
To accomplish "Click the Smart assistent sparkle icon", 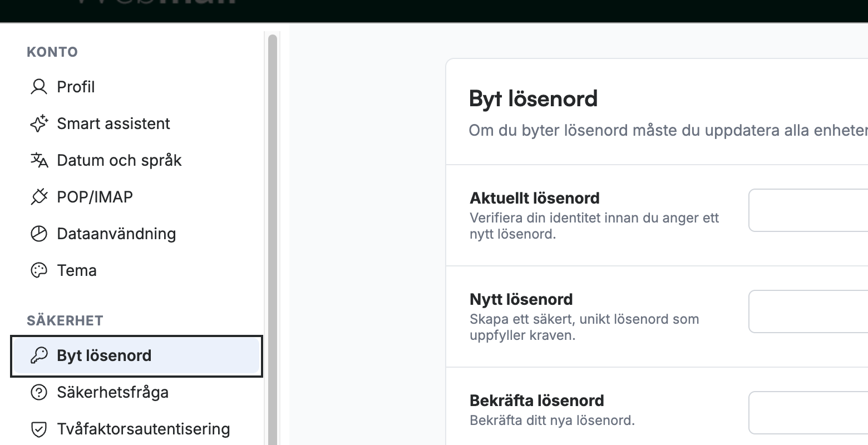I will (x=38, y=123).
